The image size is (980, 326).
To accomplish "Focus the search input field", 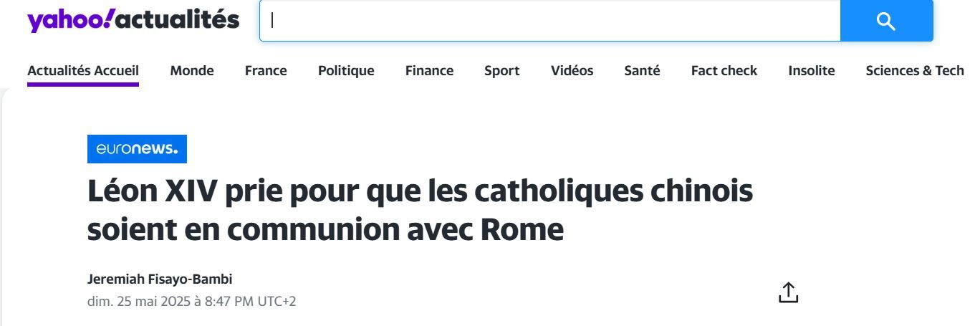I will coord(550,21).
